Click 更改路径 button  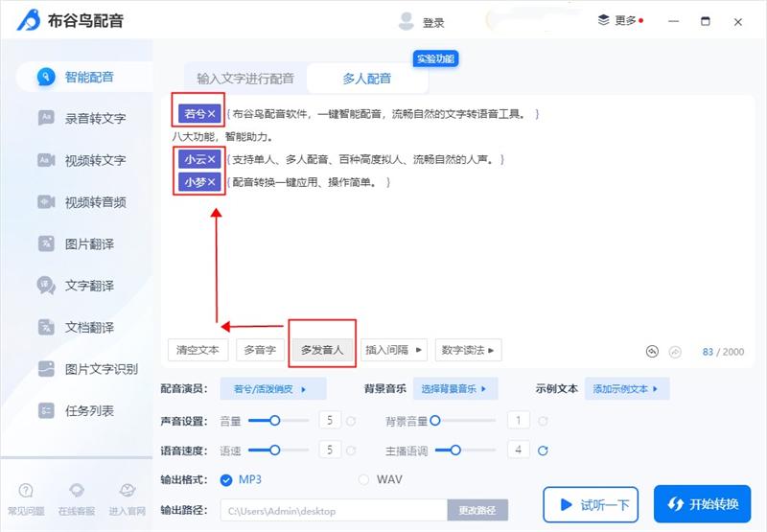click(477, 511)
